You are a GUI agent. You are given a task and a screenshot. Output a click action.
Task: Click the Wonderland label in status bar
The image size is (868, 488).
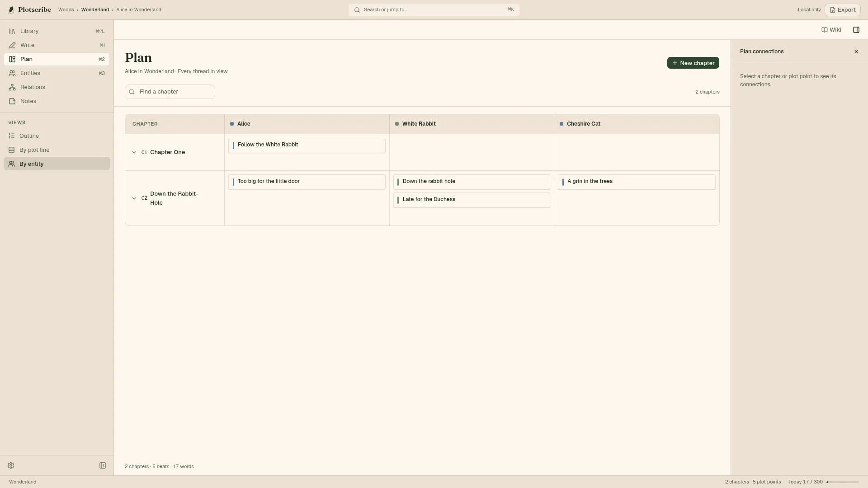pos(23,482)
